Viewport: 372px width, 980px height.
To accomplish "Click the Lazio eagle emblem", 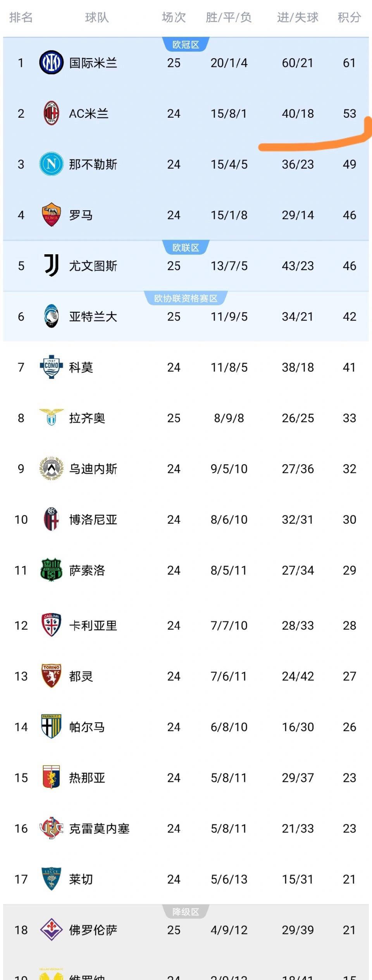I will [51, 418].
